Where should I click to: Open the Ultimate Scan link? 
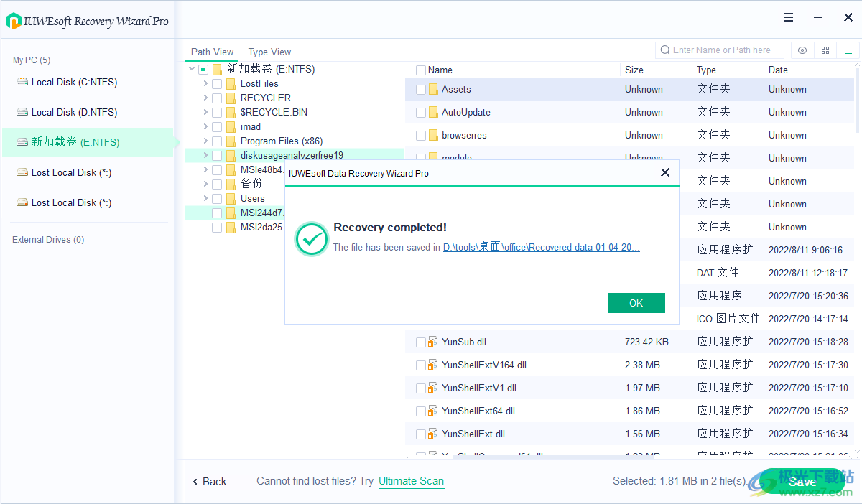point(411,481)
